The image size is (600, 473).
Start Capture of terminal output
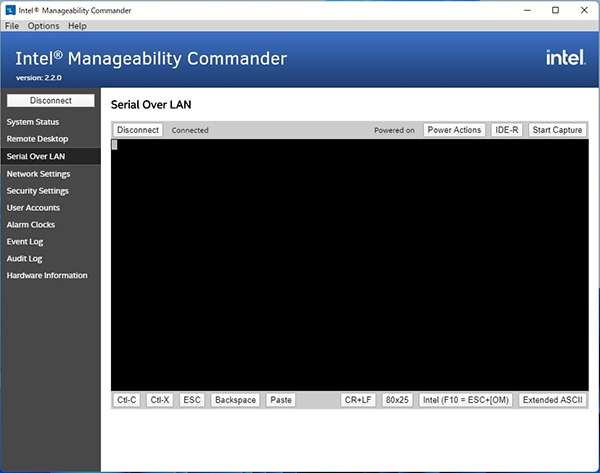(557, 130)
